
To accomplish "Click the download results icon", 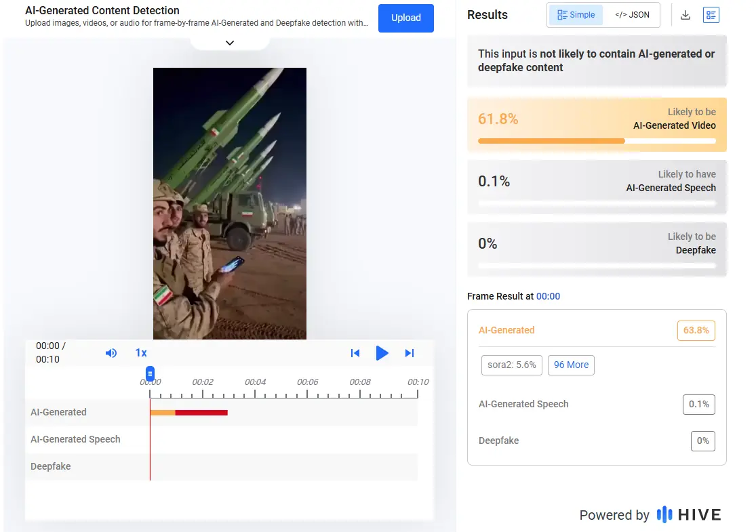I will pyautogui.click(x=685, y=15).
